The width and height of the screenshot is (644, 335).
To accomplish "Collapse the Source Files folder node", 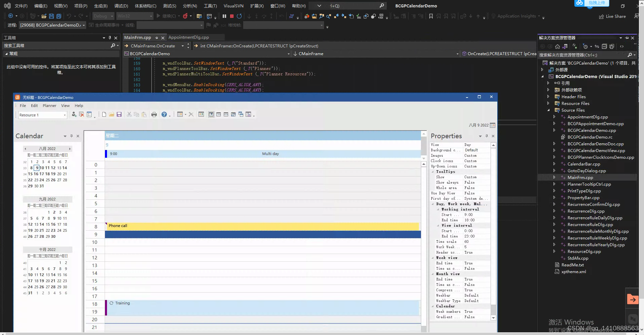I will point(549,110).
